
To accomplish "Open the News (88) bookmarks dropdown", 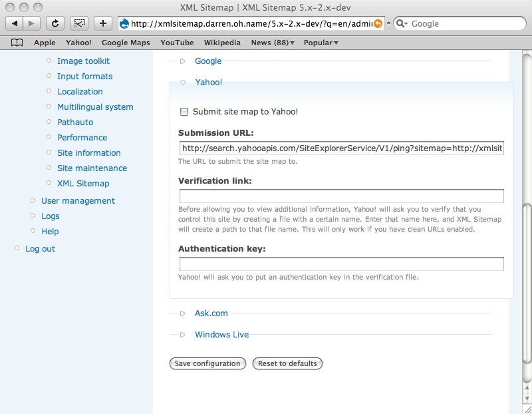I will coord(273,43).
